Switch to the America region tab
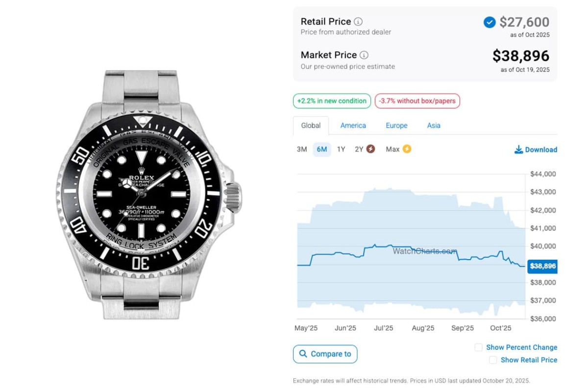This screenshot has height=389, width=588. coord(353,125)
